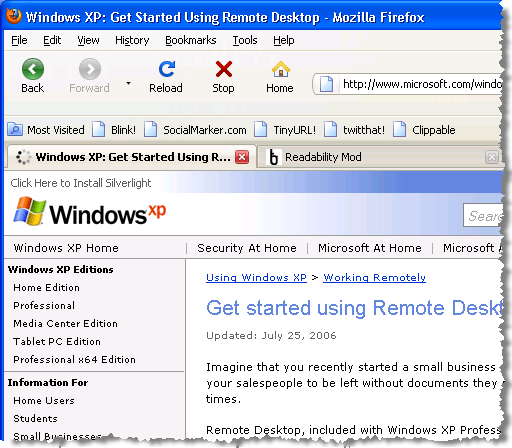Viewport: 512px width, 448px height.
Task: Open the back/forward history dropdown arrow
Action: (128, 83)
